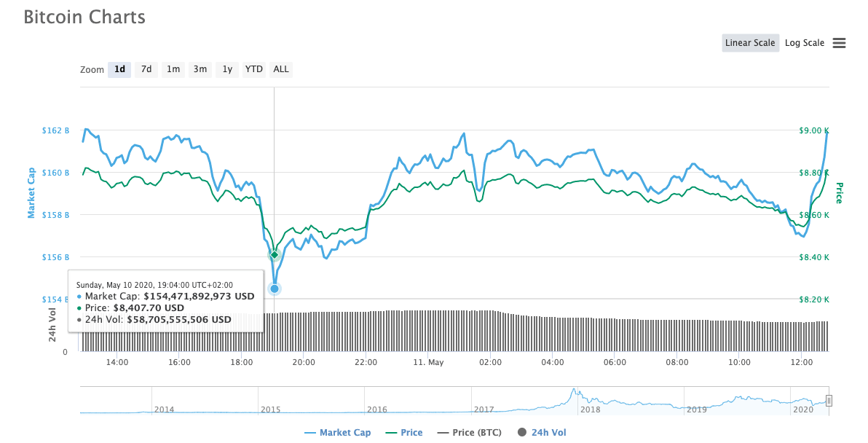This screenshot has height=443, width=868.
Task: Click tooltip 24h Vol value $58,705,555,506 USD
Action: pos(179,320)
